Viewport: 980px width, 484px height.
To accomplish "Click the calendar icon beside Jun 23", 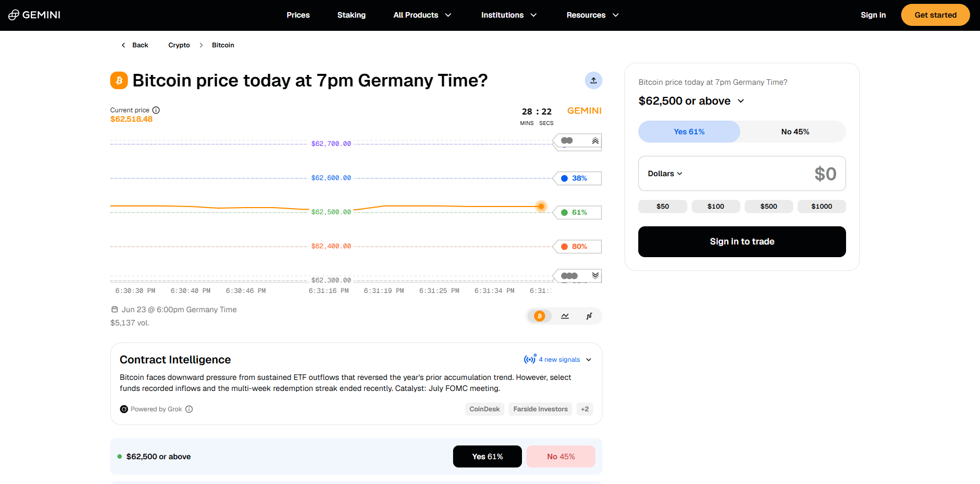I will [115, 309].
